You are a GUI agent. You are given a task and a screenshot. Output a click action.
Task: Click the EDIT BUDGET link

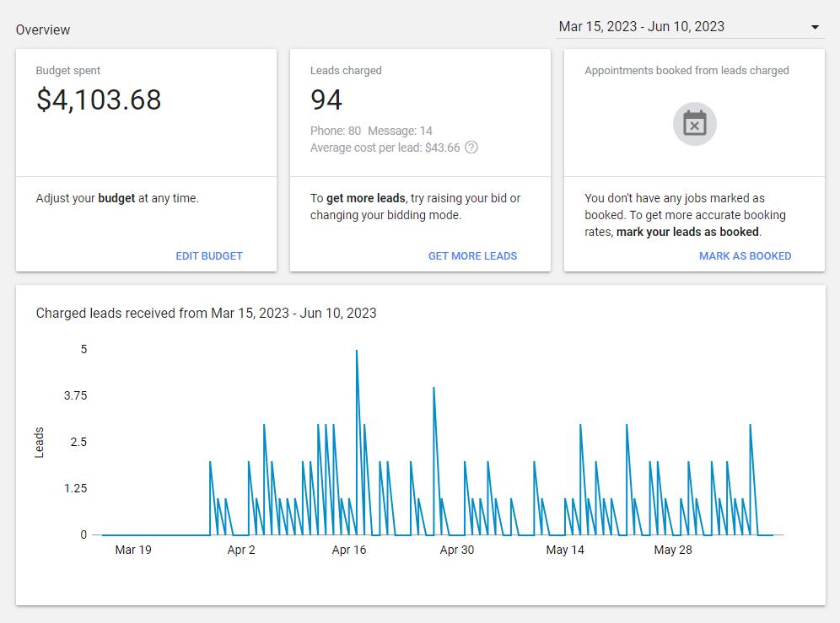coord(209,256)
